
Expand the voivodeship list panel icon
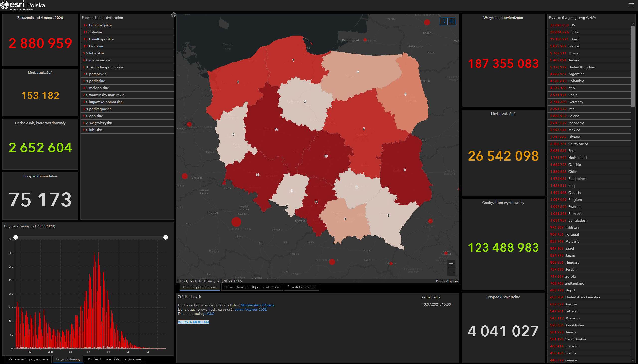pyautogui.click(x=174, y=15)
